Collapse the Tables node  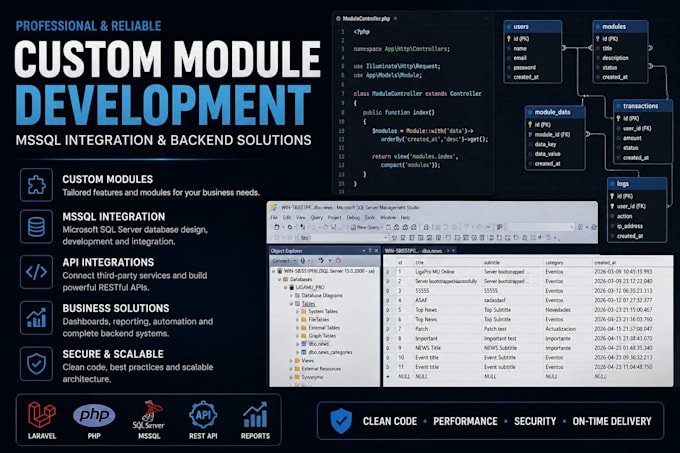(291, 303)
